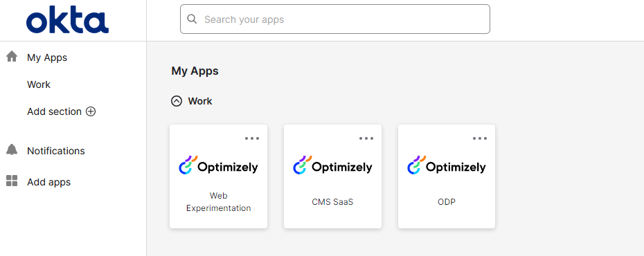
Task: Open My Apps in the sidebar
Action: pyautogui.click(x=47, y=57)
